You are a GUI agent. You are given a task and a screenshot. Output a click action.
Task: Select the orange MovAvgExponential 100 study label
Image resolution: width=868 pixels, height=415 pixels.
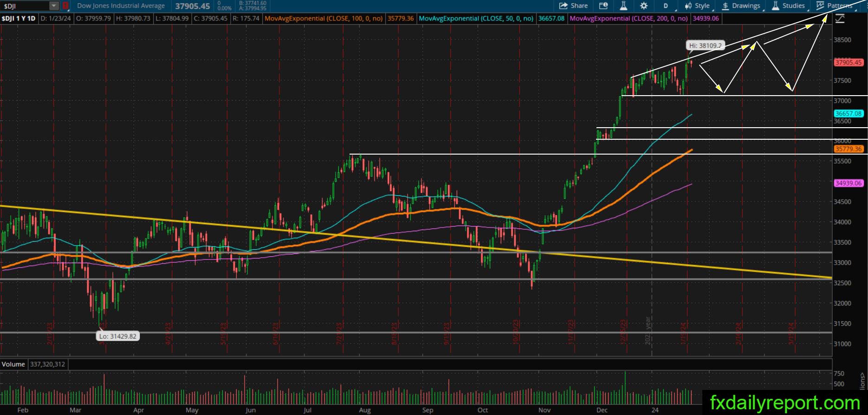(x=324, y=19)
